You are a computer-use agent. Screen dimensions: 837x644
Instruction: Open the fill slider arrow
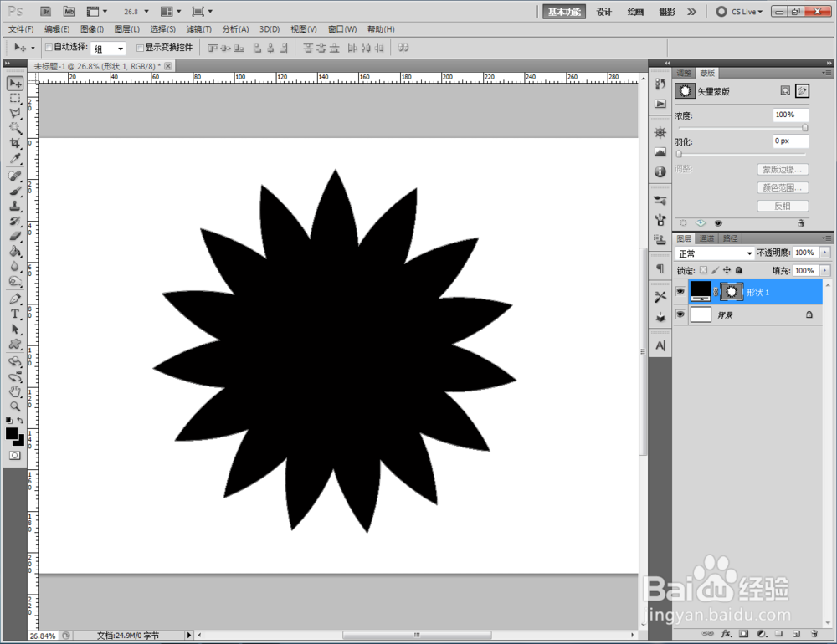pos(825,270)
